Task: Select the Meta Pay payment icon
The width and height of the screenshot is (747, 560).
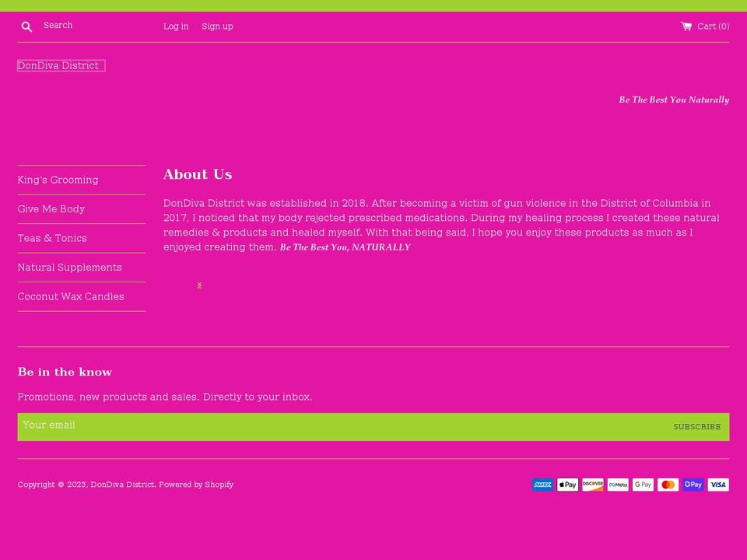Action: [x=618, y=485]
